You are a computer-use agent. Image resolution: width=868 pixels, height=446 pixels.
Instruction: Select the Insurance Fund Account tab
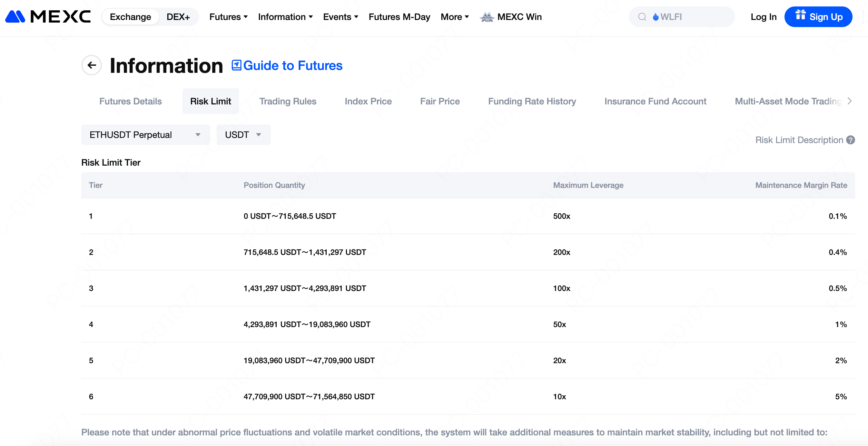[655, 101]
